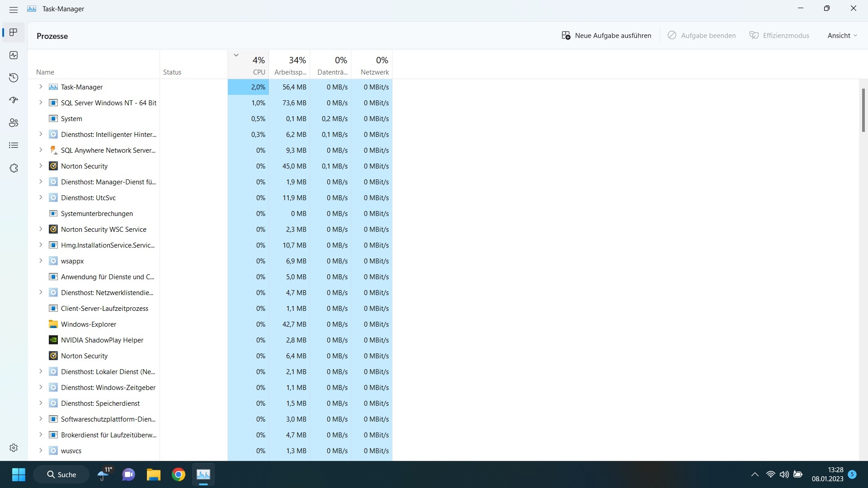Viewport: 868px width, 488px height.
Task: Expand the wsappx process group
Action: click(41, 261)
